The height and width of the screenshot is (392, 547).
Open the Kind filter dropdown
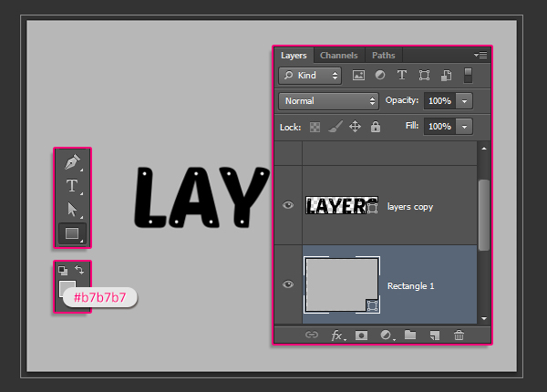[310, 76]
